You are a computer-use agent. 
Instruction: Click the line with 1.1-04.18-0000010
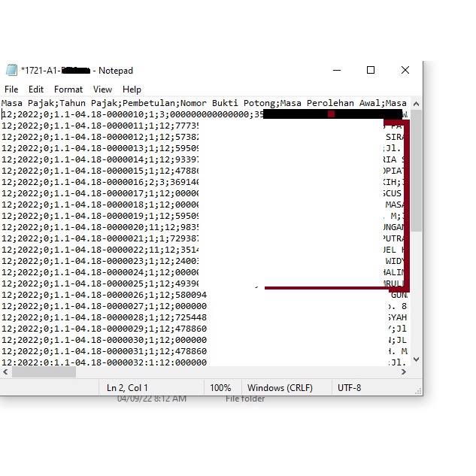pos(205,114)
